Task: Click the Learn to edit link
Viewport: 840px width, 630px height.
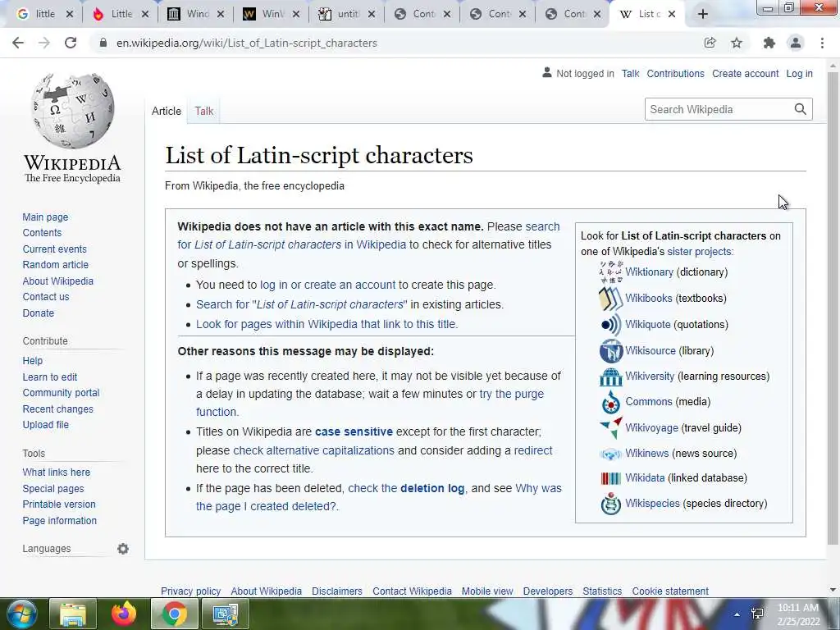Action: click(x=50, y=377)
